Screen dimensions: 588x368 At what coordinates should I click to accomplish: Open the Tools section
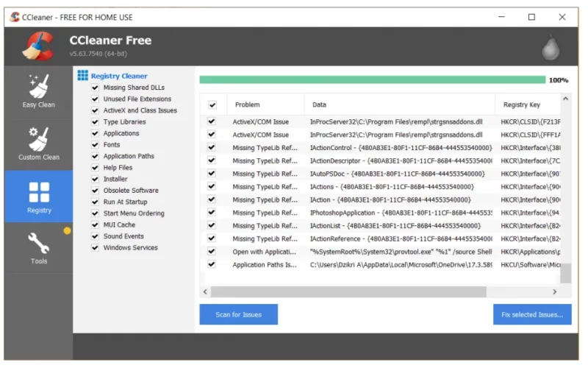click(39, 248)
